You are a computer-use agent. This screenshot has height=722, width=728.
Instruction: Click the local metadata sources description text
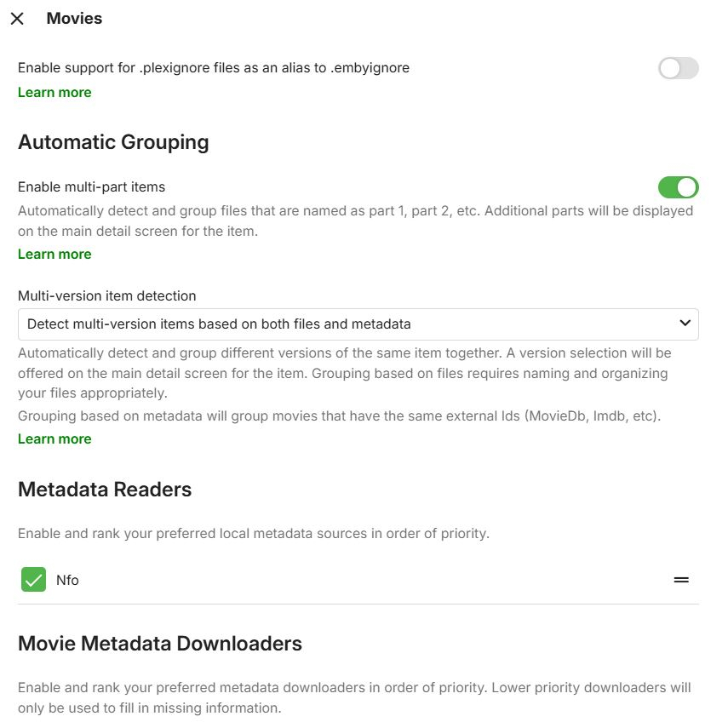click(254, 534)
